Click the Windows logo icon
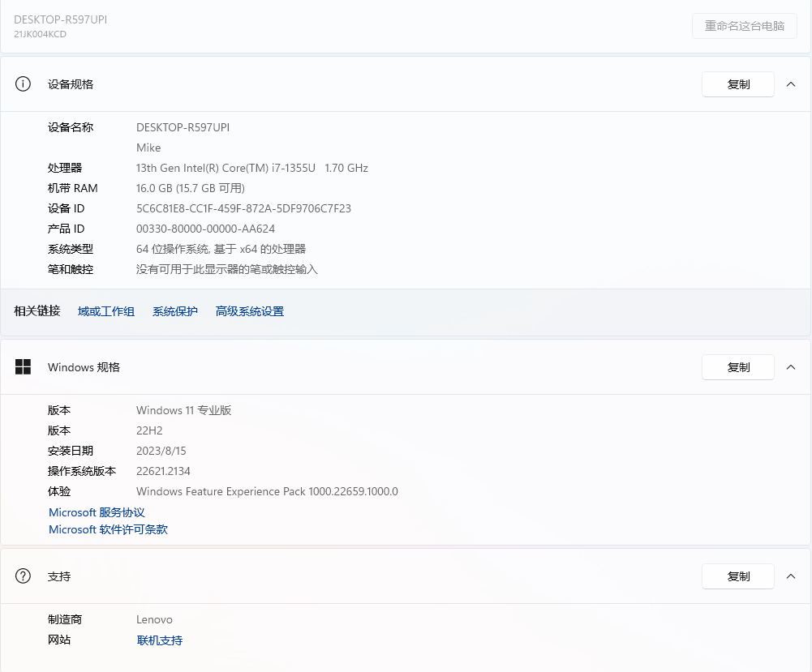Screen dimensions: 812x672 (23, 367)
